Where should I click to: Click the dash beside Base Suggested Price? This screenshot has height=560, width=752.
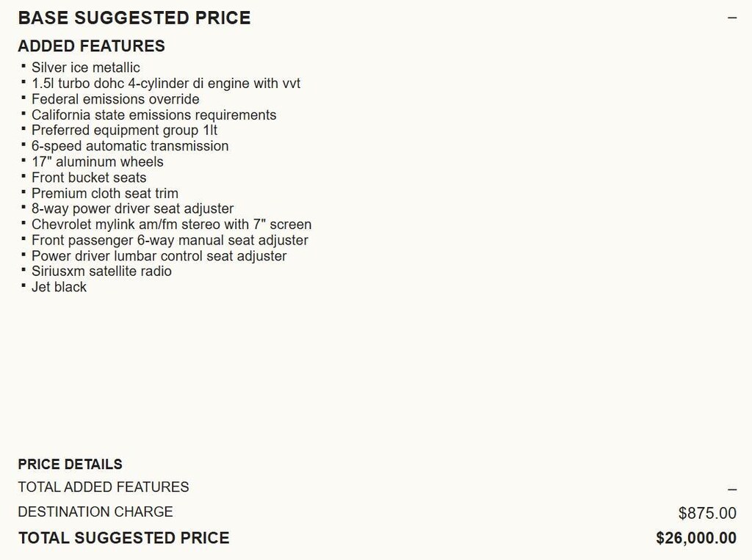[731, 18]
